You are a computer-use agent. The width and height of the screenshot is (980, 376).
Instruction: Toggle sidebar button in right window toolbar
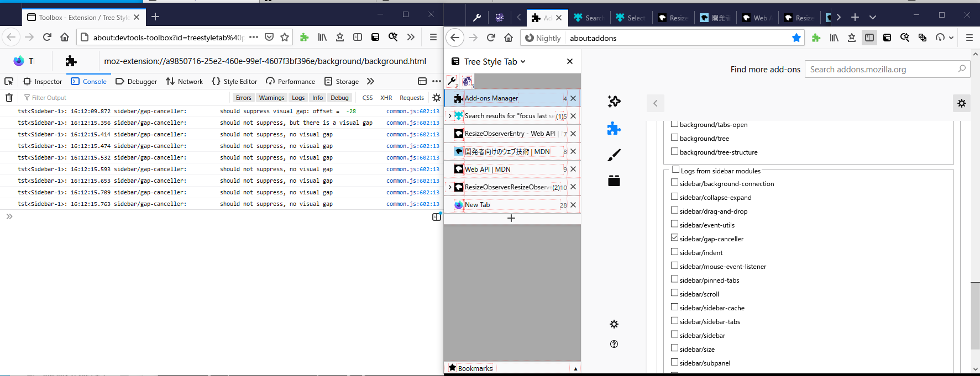(869, 38)
